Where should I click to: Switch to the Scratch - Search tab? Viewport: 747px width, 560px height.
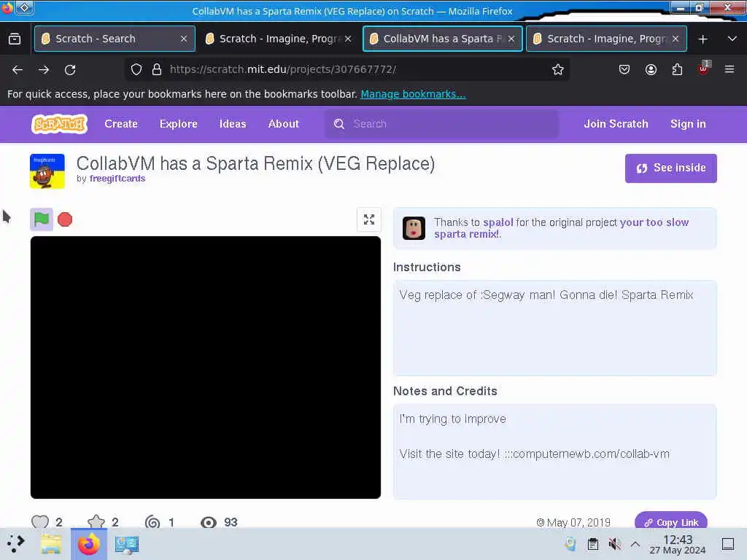coord(115,39)
